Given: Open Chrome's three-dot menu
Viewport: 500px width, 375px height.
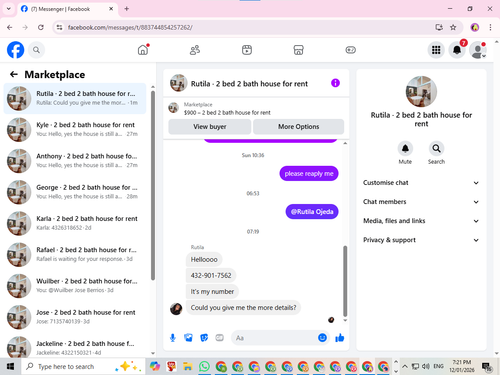Looking at the screenshot, I should coord(490,27).
